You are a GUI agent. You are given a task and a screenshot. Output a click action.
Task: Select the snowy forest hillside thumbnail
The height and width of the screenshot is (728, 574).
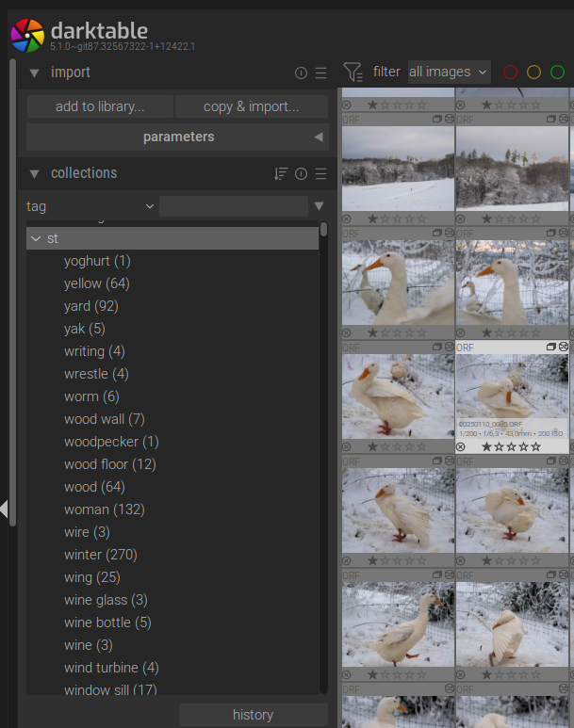512,168
